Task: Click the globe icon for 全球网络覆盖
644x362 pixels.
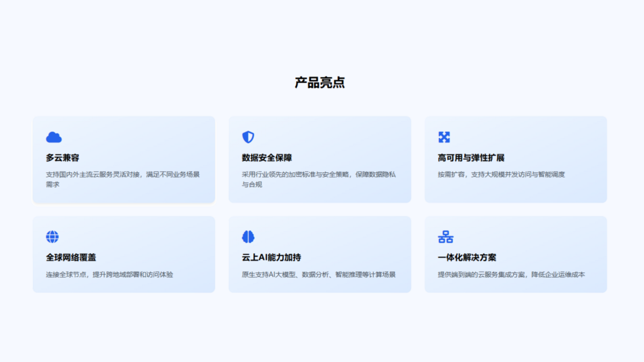Action: (53, 237)
